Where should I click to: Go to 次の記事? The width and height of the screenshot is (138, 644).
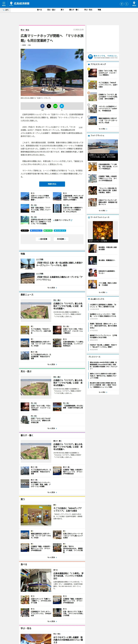[x=61, y=239]
